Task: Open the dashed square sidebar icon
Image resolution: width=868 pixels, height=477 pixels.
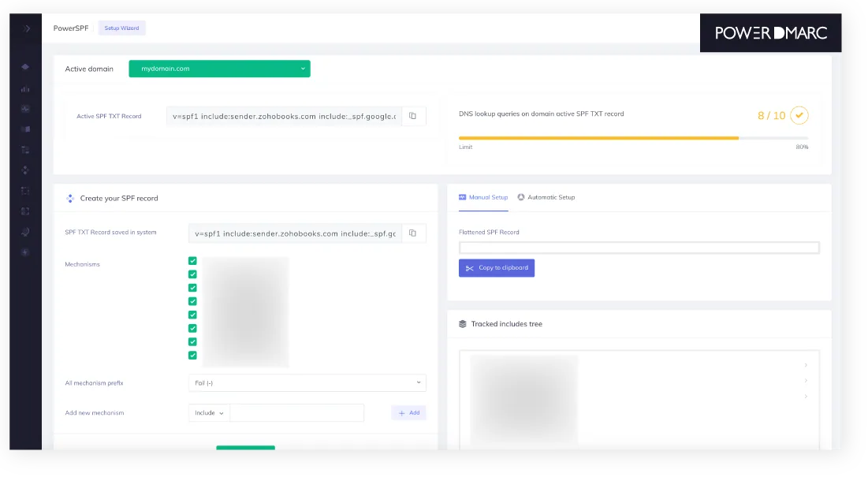Action: 25,191
